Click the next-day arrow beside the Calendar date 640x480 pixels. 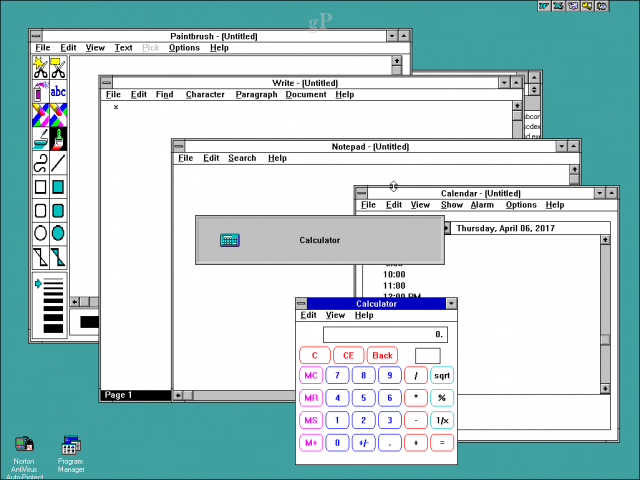pyautogui.click(x=447, y=228)
